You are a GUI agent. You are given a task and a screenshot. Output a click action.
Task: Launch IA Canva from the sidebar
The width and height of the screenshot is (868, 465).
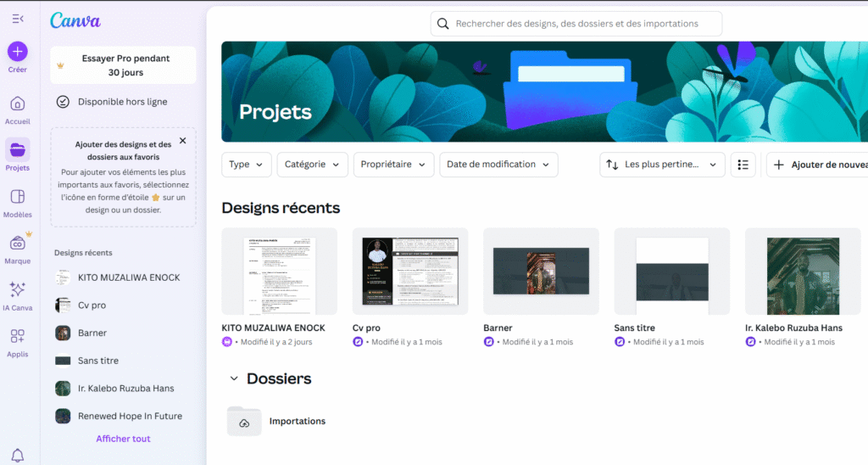pos(18,290)
